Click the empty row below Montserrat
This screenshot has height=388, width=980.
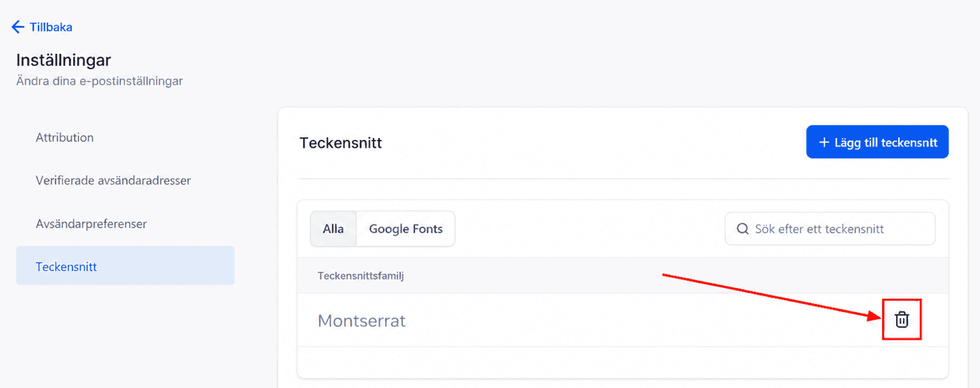(623, 362)
